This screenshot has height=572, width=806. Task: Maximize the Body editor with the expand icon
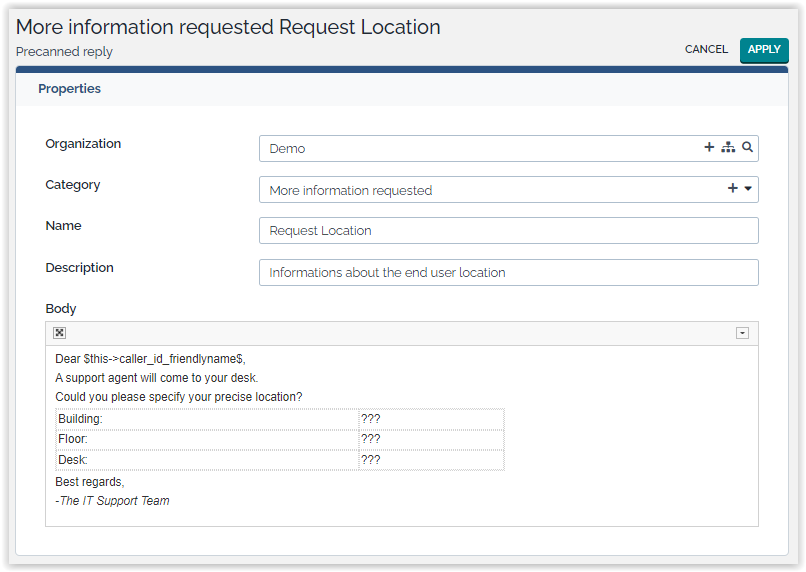click(x=60, y=333)
